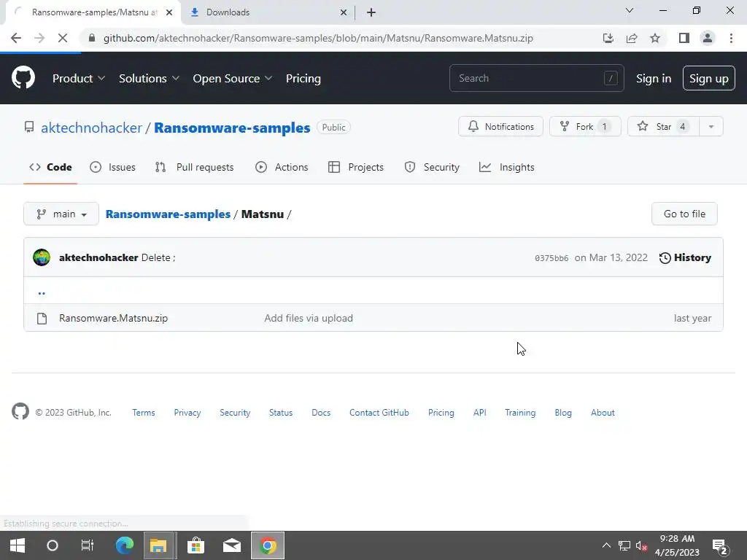747x560 pixels.
Task: Go to the Pricing page in header
Action: tap(303, 79)
